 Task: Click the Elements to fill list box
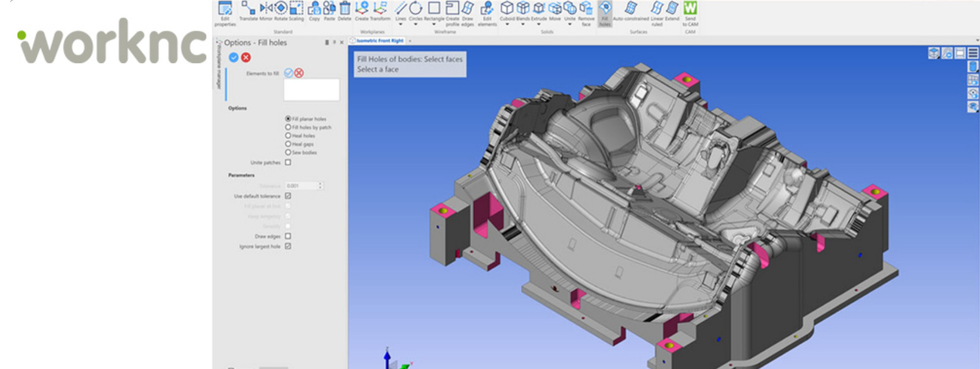pos(311,90)
